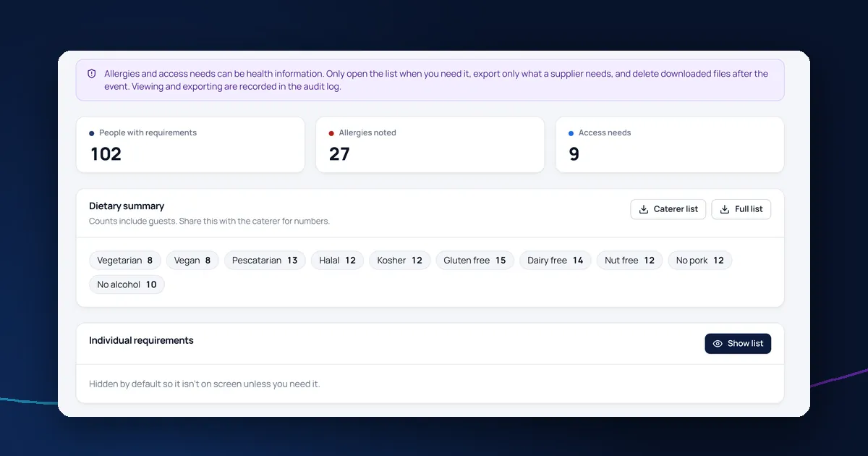Select the Dairy free 14 chip
Screen dimensions: 868x456
(x=556, y=261)
